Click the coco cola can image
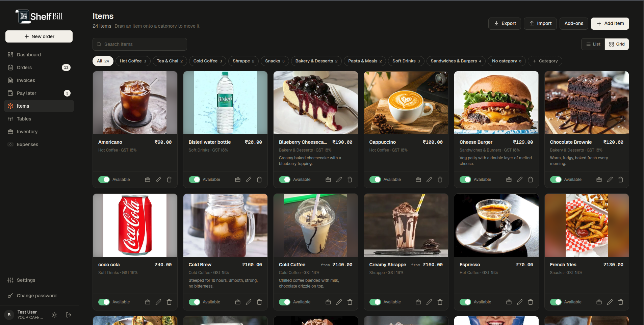The image size is (644, 325). tap(135, 225)
